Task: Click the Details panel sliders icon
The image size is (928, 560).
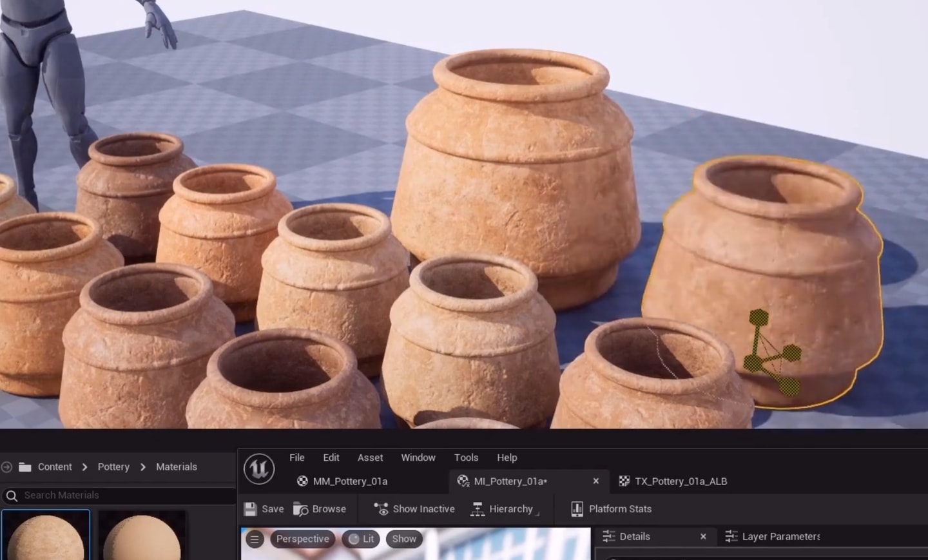Action: coord(608,536)
